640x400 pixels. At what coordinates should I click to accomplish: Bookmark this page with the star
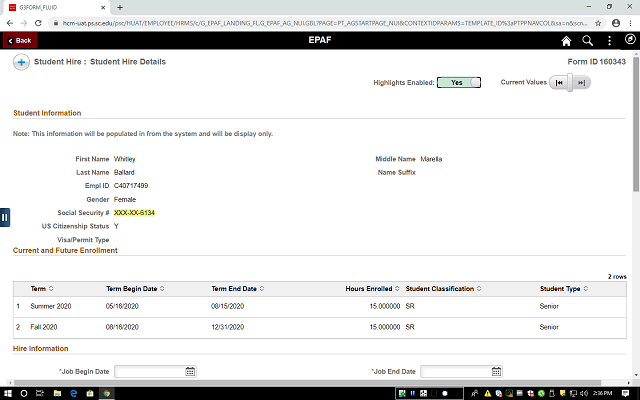598,23
